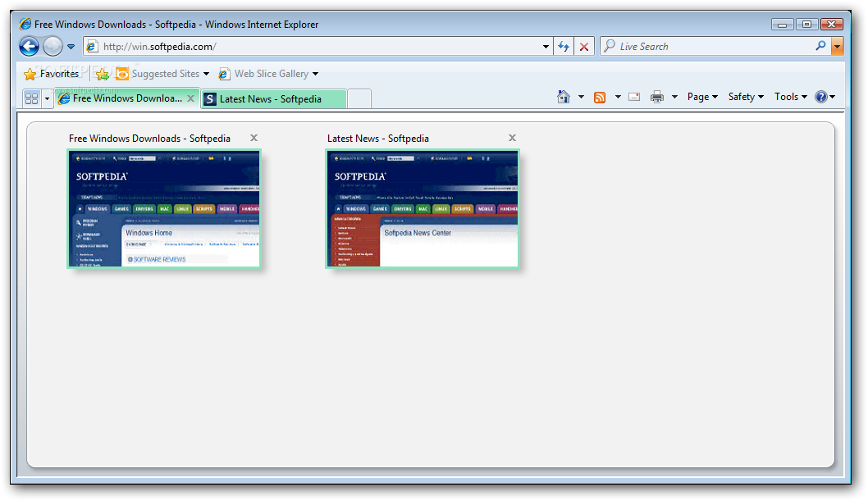Switch to Latest News - Softpedia tab
This screenshot has height=501, width=868.
(274, 98)
